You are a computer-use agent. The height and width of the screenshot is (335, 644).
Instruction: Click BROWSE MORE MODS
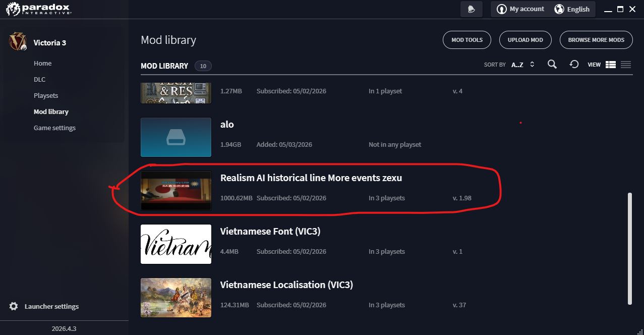tap(596, 40)
